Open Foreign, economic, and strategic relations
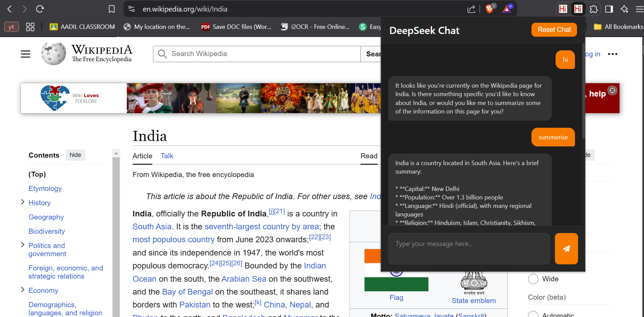Viewport: 644px width, 317px height. point(66,272)
